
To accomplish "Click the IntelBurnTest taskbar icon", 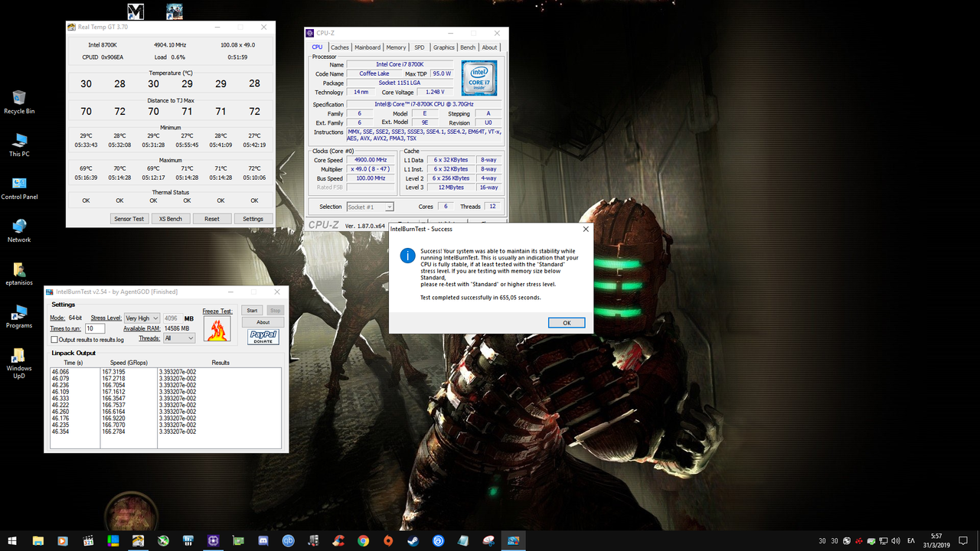I will [x=513, y=541].
